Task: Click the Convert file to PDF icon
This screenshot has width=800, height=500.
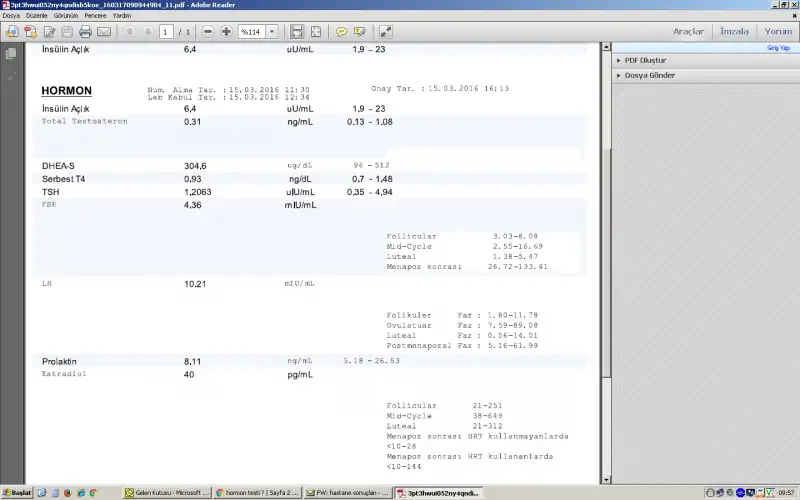Action: tap(31, 32)
